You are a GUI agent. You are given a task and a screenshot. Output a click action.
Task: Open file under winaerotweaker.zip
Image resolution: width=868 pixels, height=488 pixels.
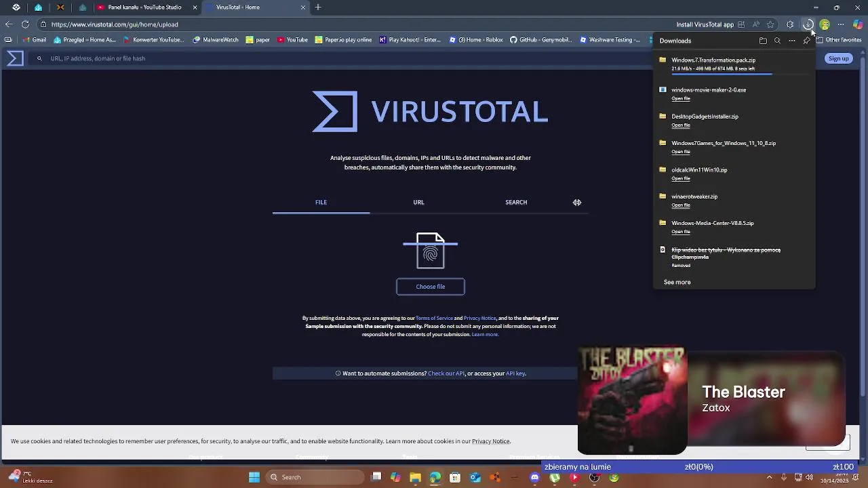click(681, 205)
